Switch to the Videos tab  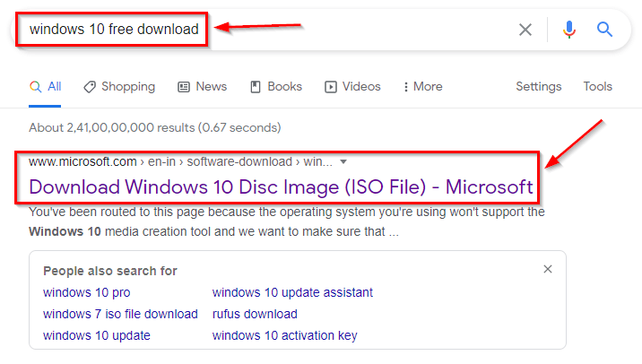(x=352, y=87)
